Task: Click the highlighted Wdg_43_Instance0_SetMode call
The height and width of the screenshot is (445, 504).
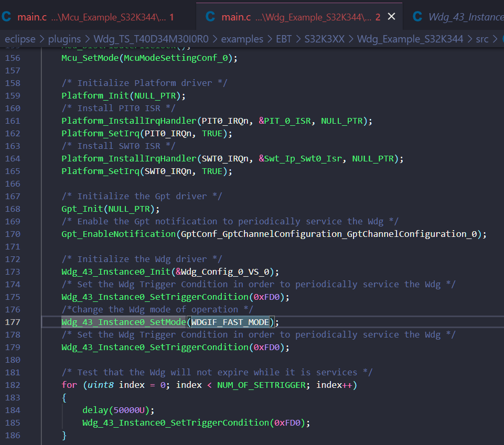Action: click(x=123, y=322)
